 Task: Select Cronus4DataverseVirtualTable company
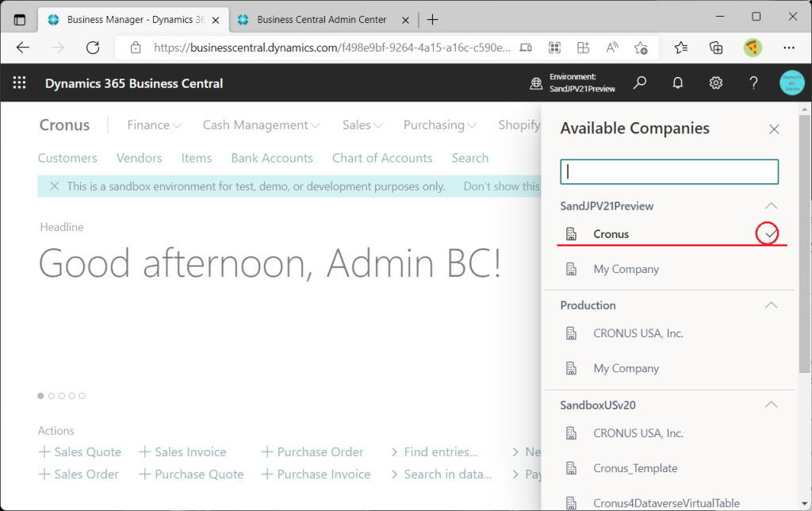tap(669, 503)
